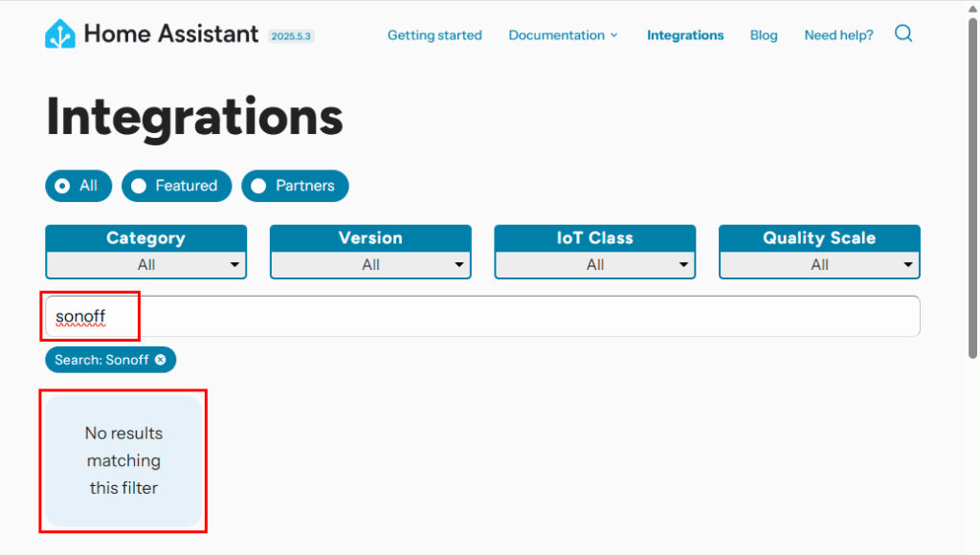
Task: Open the Version dropdown
Action: tap(370, 264)
